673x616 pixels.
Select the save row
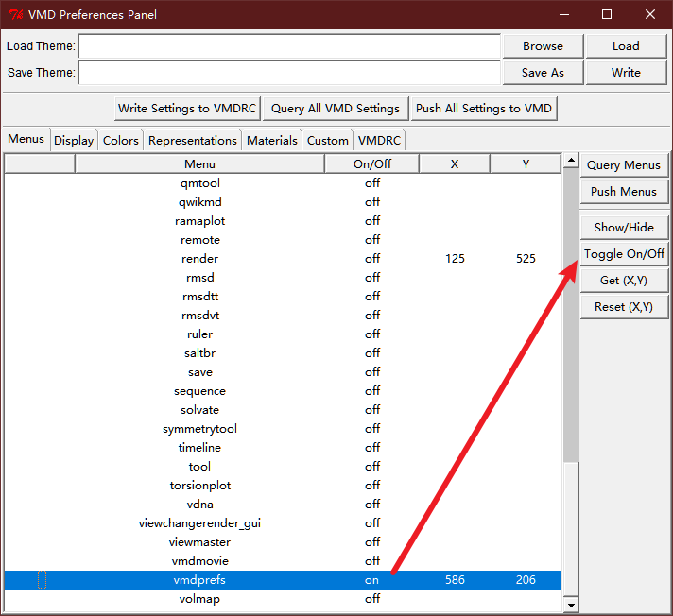[283, 372]
